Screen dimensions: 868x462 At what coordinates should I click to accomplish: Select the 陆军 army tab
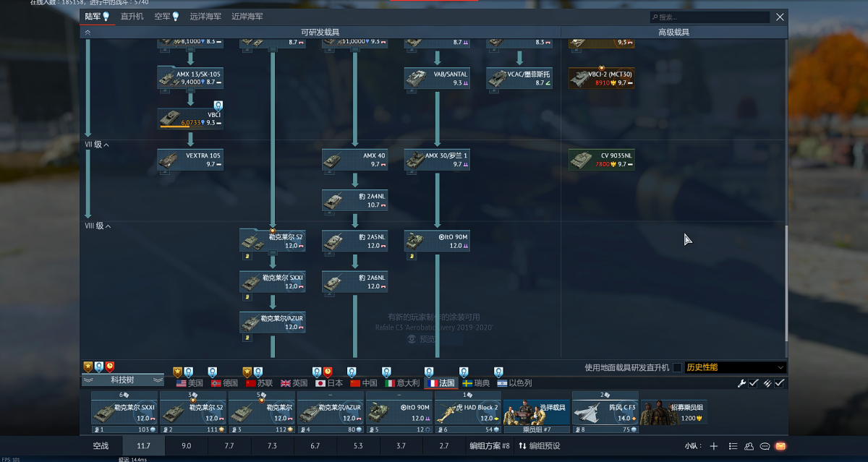tap(97, 17)
